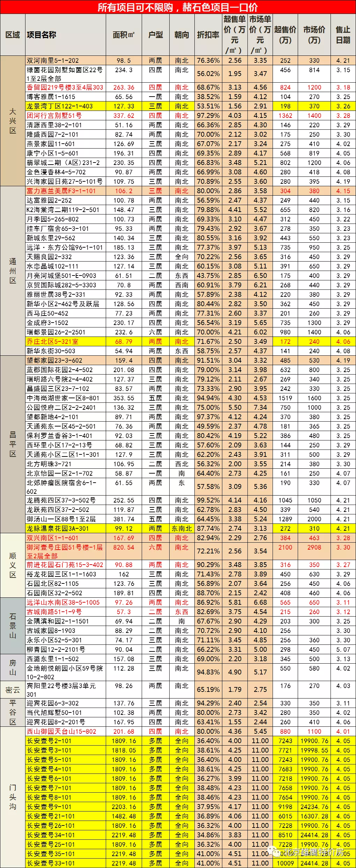Select project 远洋·东方公馆96-1-101
The image size is (356, 868).
[65, 247]
